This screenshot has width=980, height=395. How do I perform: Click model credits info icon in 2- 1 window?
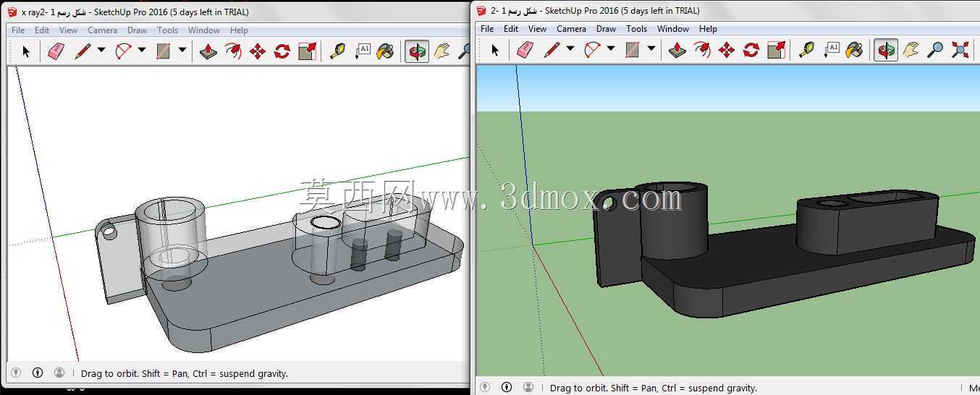(507, 388)
